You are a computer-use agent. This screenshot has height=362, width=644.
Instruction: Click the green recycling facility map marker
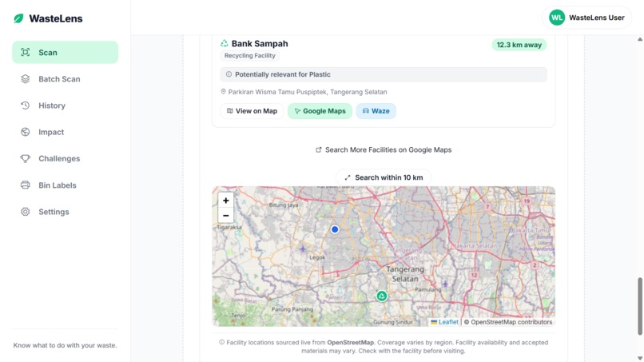tap(382, 296)
